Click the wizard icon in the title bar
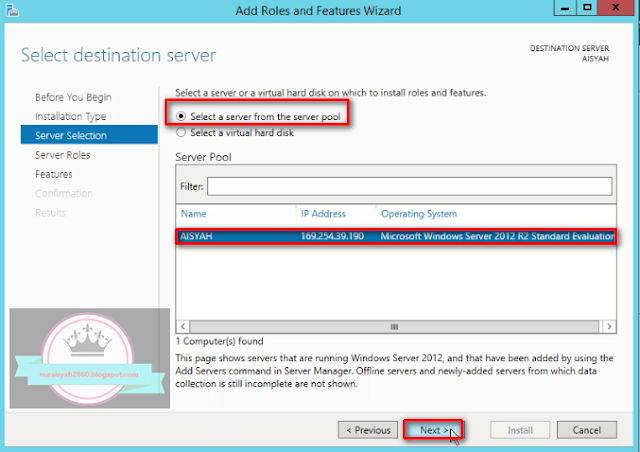This screenshot has height=452, width=640. tap(13, 10)
